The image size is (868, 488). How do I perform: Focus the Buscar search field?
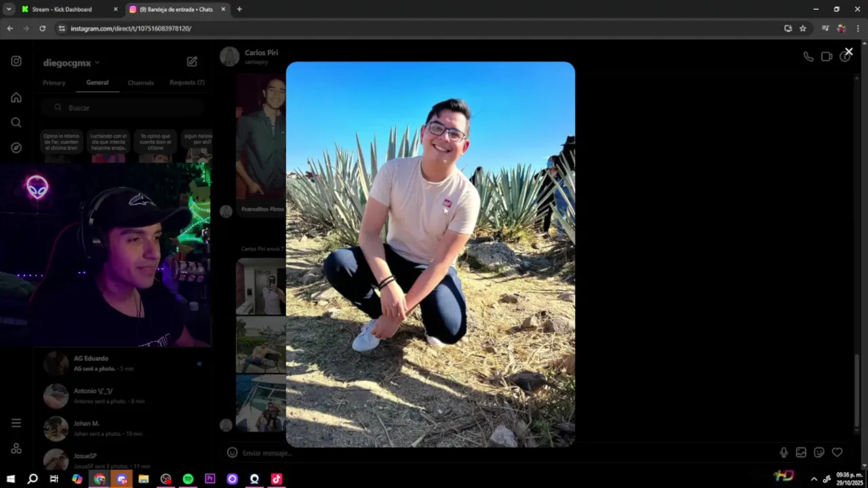coord(122,108)
